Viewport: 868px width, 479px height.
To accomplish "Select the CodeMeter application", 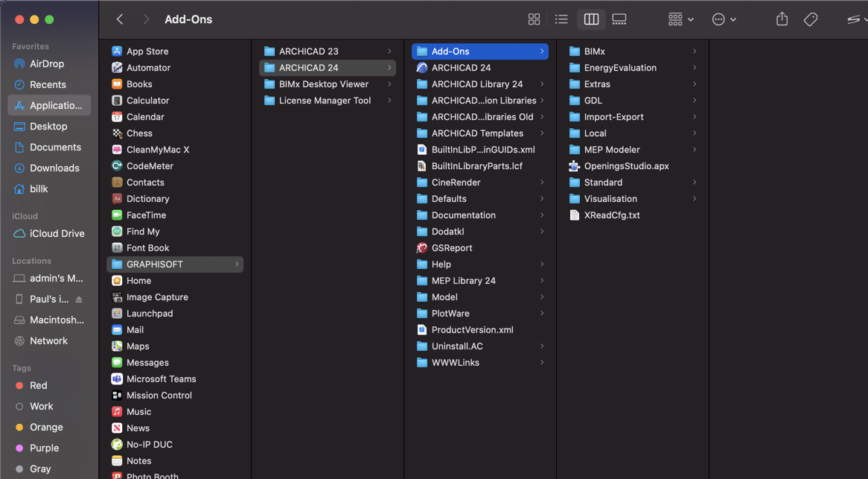I will 175,166.
